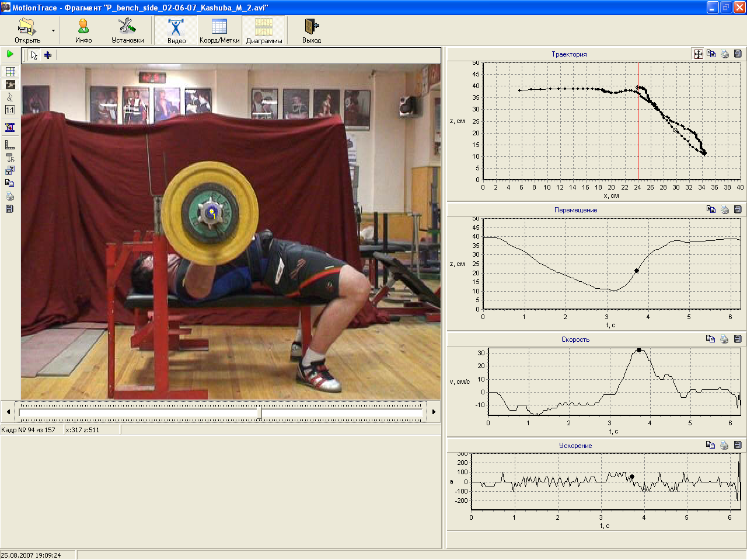Viewport: 747px width, 560px height.
Task: Save the Ускорение acceleration chart
Action: click(x=738, y=445)
